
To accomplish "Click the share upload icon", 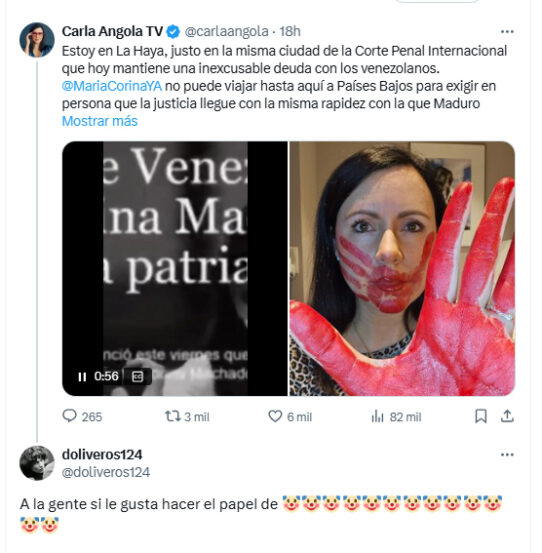I will [x=507, y=416].
